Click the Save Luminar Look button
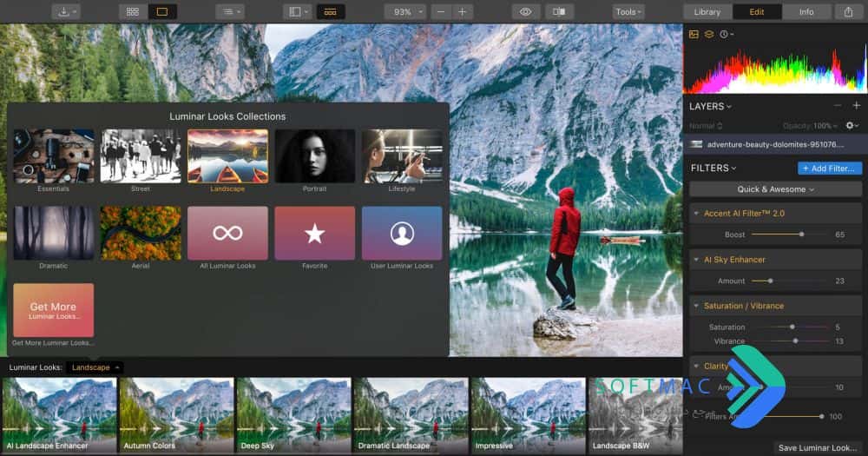Screen dimensions: 868x456 pyautogui.click(x=817, y=447)
